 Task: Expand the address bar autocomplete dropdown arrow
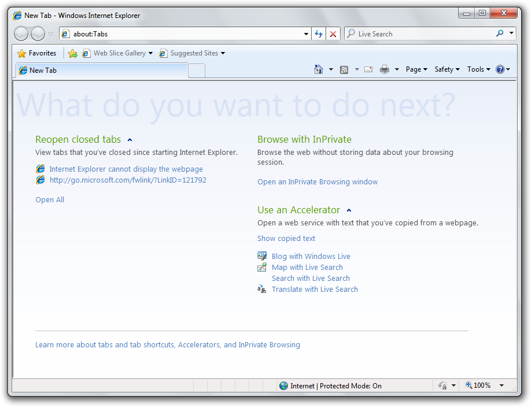306,34
